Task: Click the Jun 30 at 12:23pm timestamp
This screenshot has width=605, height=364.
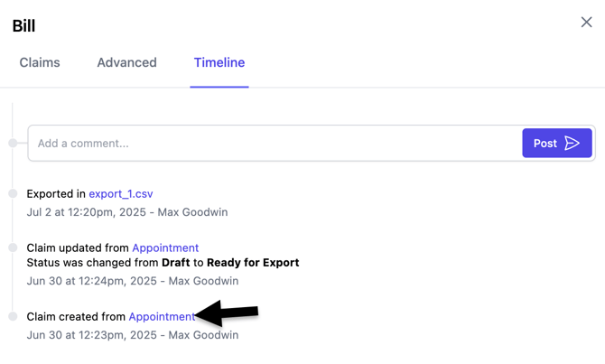Action: [x=133, y=335]
